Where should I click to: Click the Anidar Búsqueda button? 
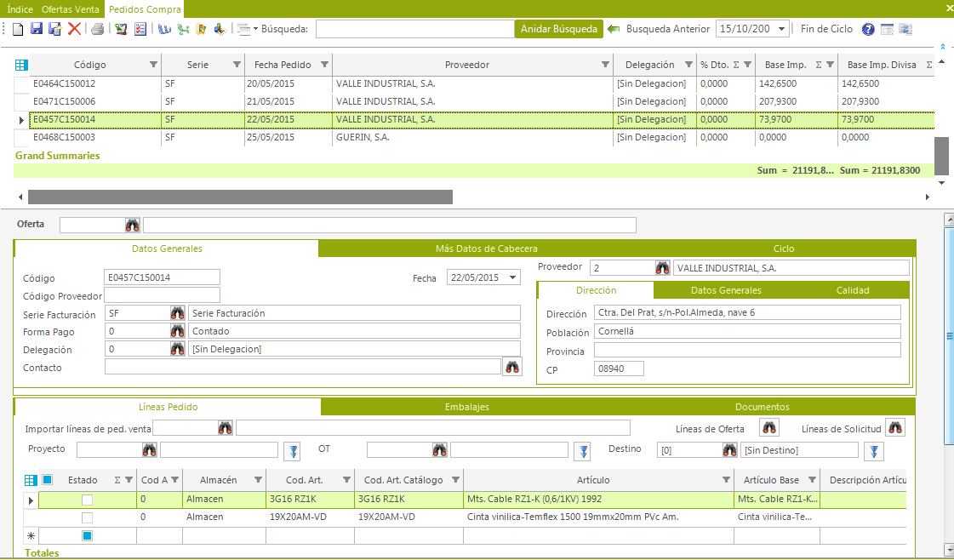pyautogui.click(x=558, y=29)
